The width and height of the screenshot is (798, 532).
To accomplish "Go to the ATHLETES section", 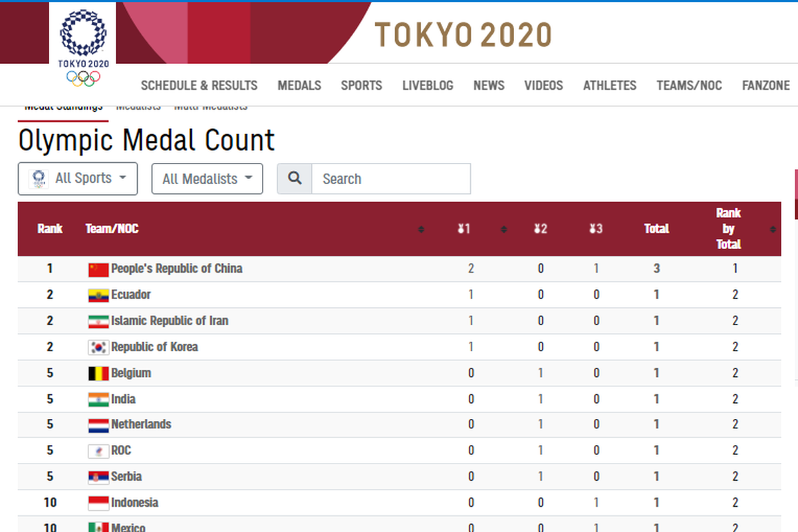I will 610,85.
